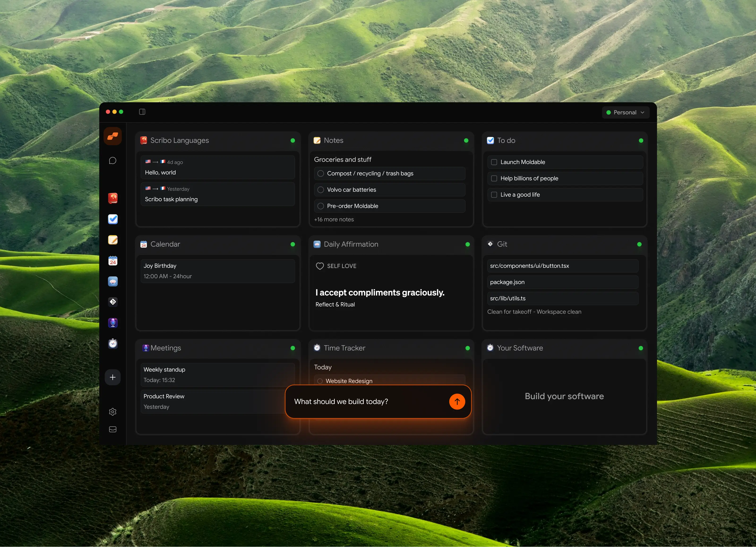Expand the Personal workspace dropdown

pyautogui.click(x=625, y=112)
